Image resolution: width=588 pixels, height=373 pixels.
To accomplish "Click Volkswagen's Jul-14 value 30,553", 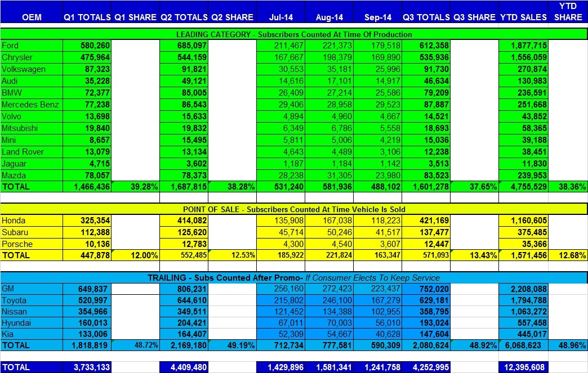I will (x=281, y=69).
